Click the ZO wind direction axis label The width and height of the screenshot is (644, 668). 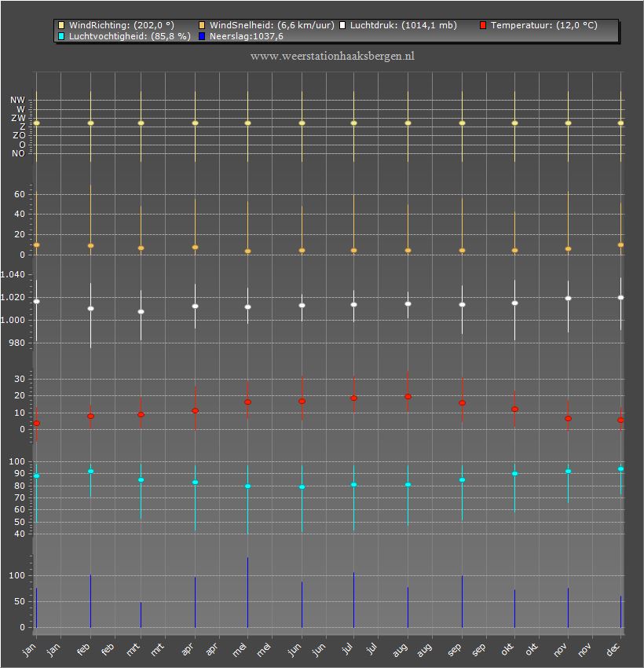click(19, 135)
